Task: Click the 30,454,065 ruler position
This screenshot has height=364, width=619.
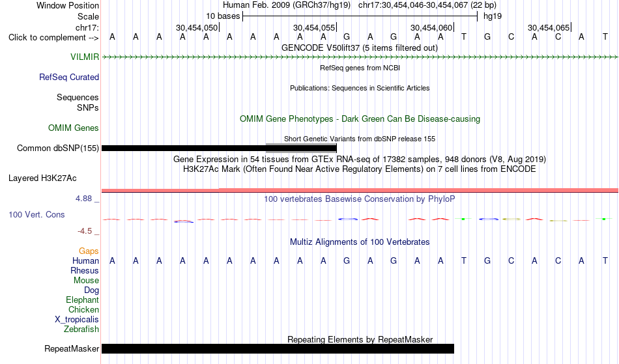Action: [x=549, y=27]
